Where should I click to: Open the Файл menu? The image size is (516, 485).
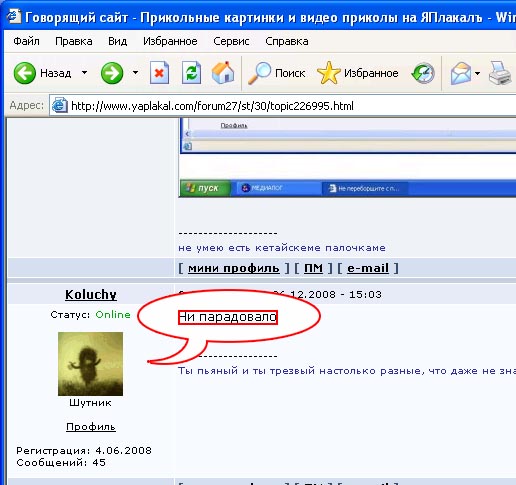(26, 41)
